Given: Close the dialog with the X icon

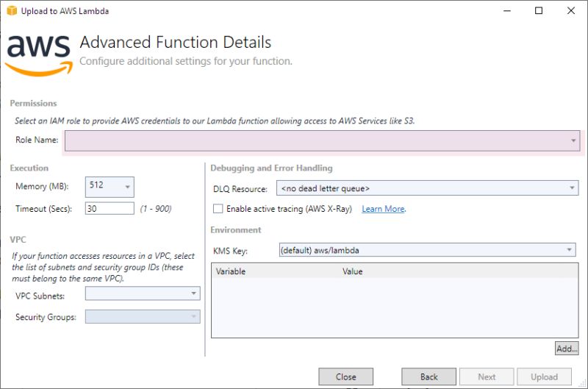Looking at the screenshot, I should pyautogui.click(x=571, y=10).
